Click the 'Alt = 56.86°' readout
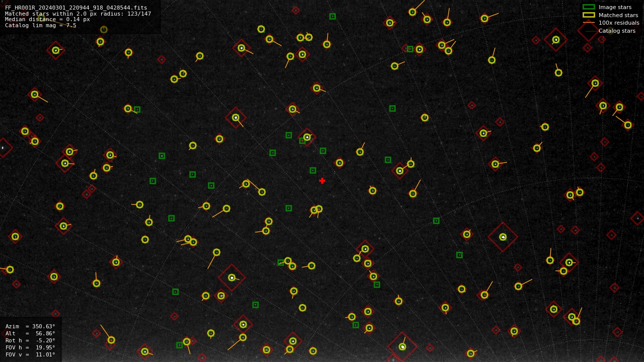Image resolution: width=644 pixels, height=362 pixels. coord(30,333)
